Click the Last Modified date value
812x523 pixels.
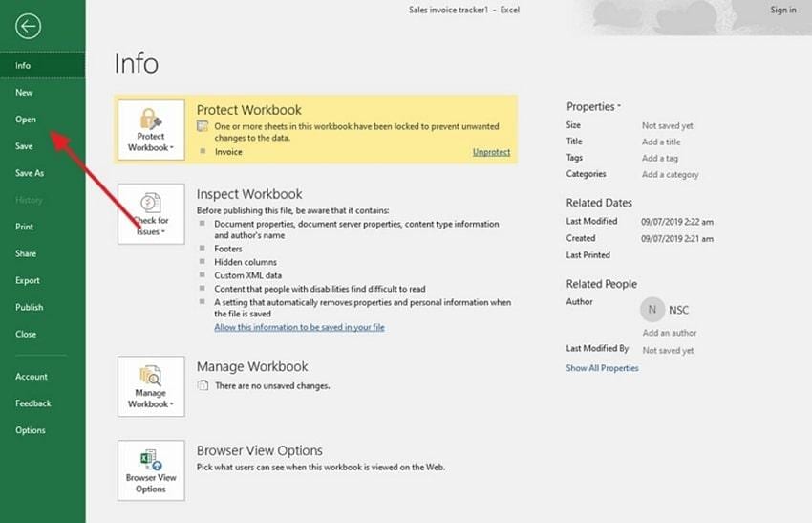pos(677,221)
